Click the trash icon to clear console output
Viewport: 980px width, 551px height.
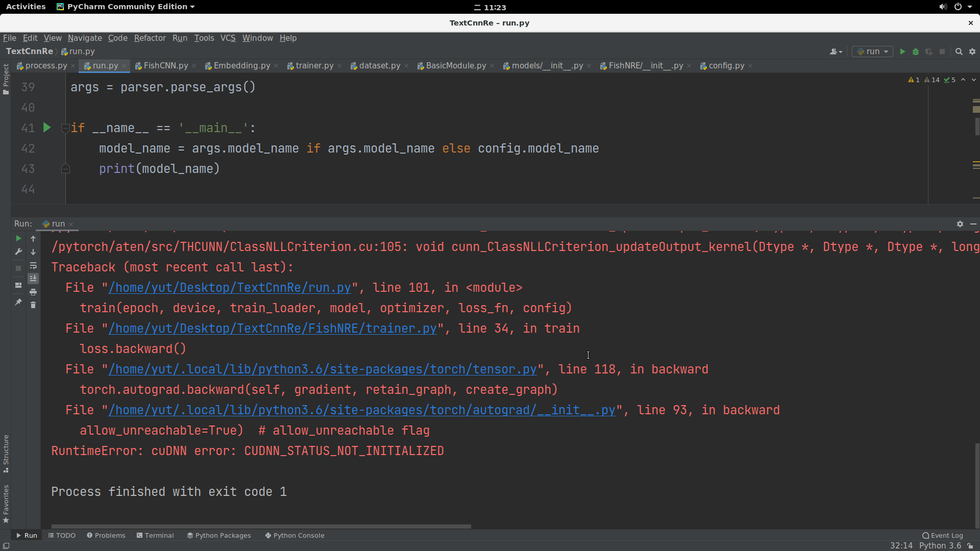click(33, 305)
